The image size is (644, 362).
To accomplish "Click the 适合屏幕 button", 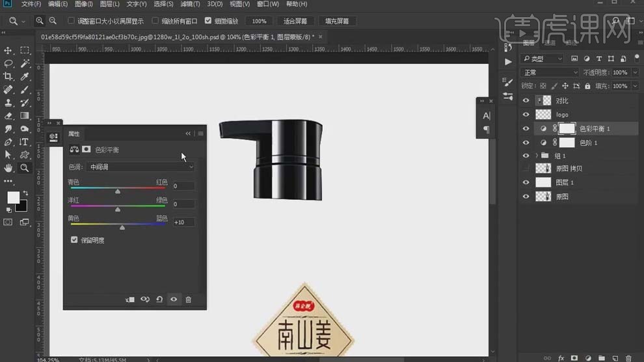I will click(295, 21).
